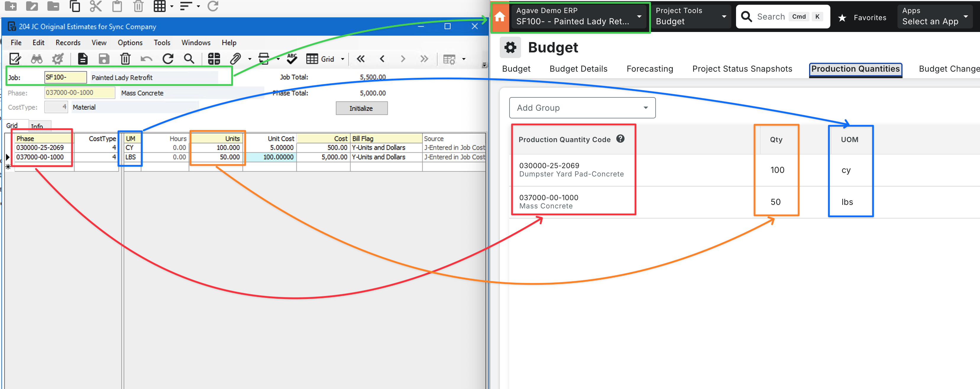The height and width of the screenshot is (389, 980).
Task: Click the Production Quantity Code help icon
Action: 620,139
